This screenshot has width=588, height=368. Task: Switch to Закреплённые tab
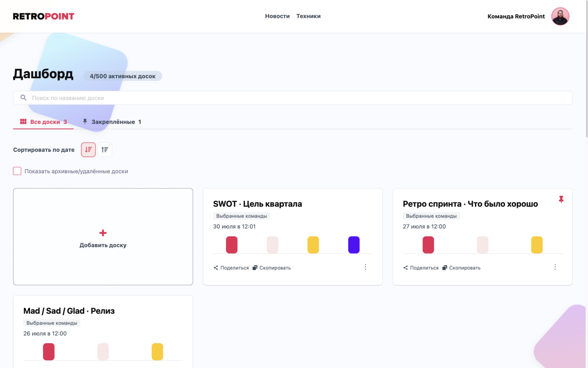[x=112, y=122]
